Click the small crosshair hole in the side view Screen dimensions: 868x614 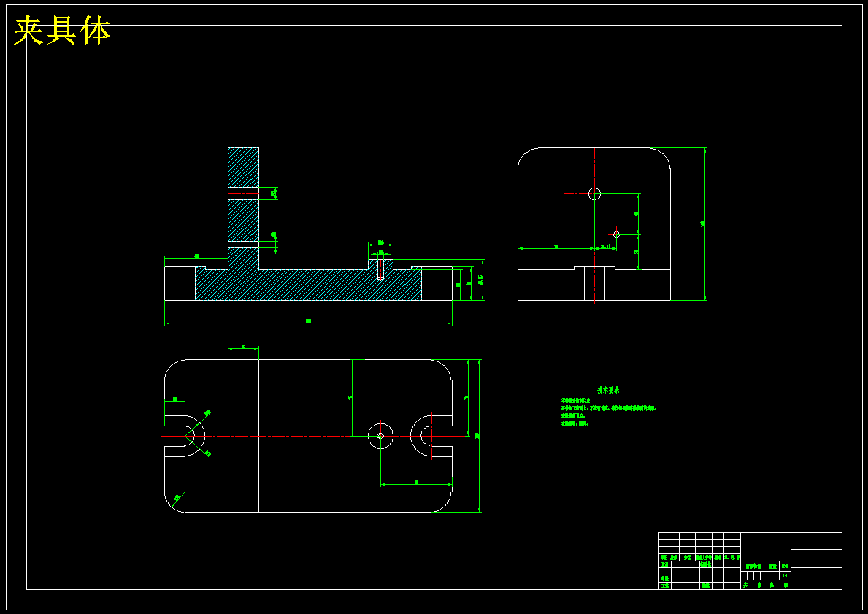(x=616, y=234)
